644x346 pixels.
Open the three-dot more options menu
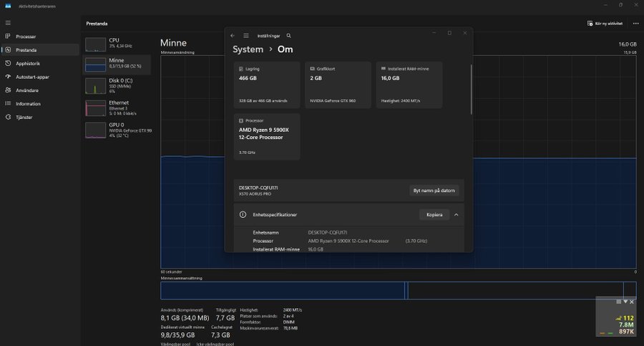coord(635,23)
